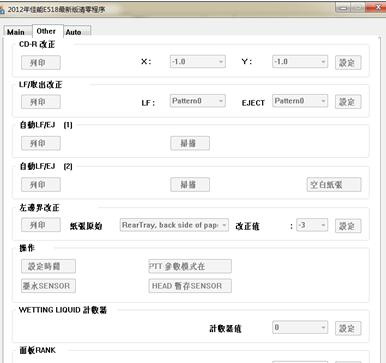
Task: Click the application icon in title bar
Action: click(x=2, y=10)
